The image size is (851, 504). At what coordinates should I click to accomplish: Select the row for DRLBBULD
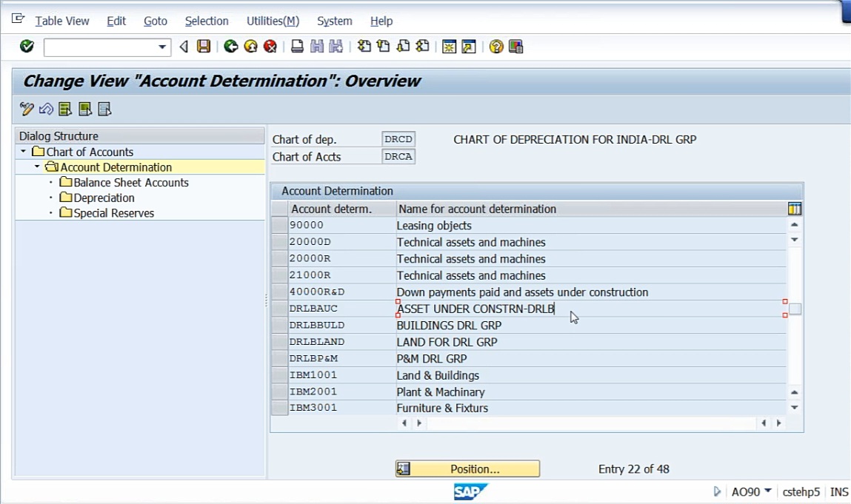point(279,325)
